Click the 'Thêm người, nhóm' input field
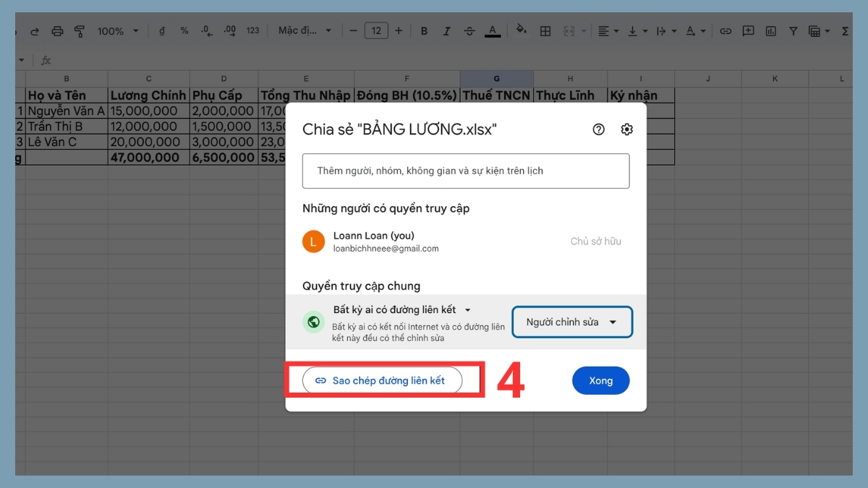Screen dimensions: 868x488 (466, 171)
